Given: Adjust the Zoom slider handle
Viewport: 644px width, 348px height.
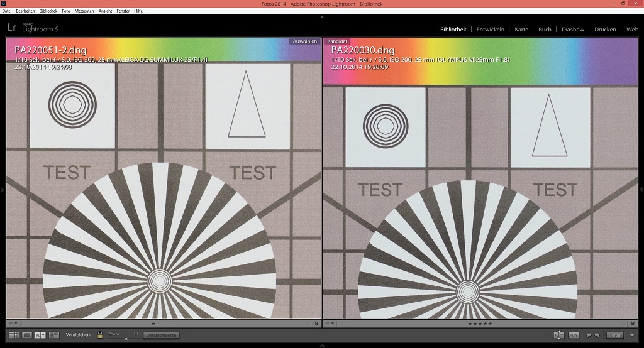Looking at the screenshot, I should (126, 338).
